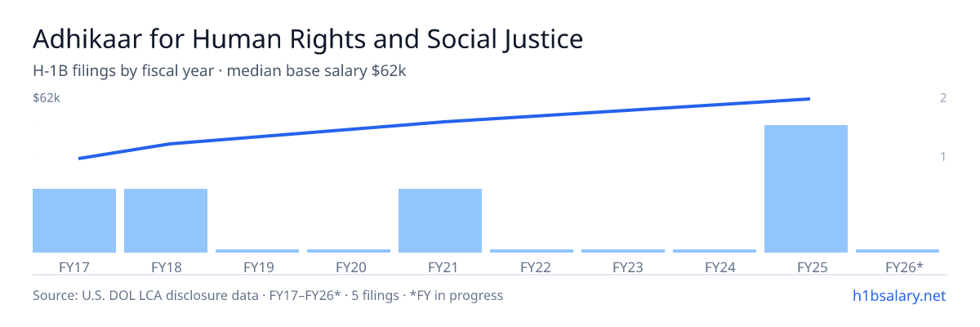The image size is (980, 327).
Task: Click the FY26* bar stub
Action: [x=898, y=251]
